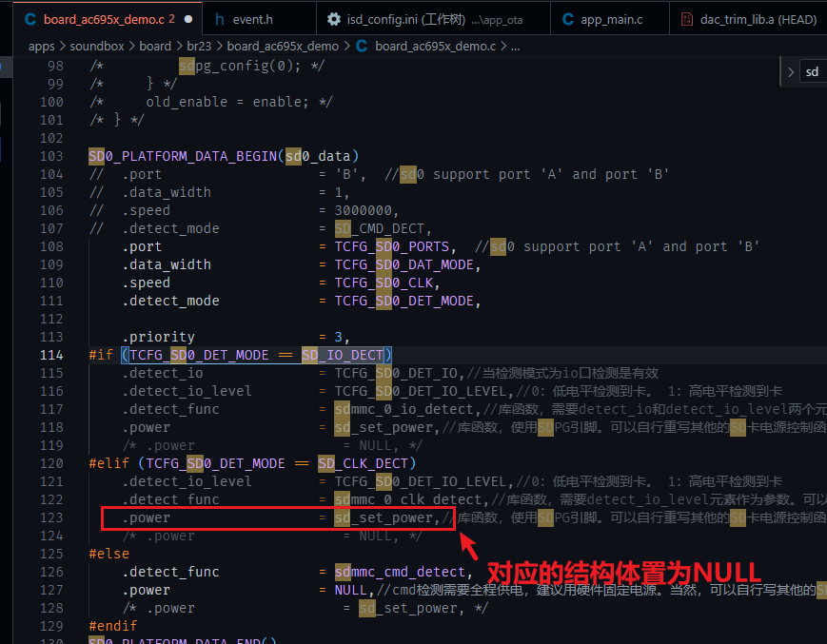Expand the "board" breadcrumb segment
Image resolution: width=827 pixels, height=644 pixels.
[x=155, y=47]
